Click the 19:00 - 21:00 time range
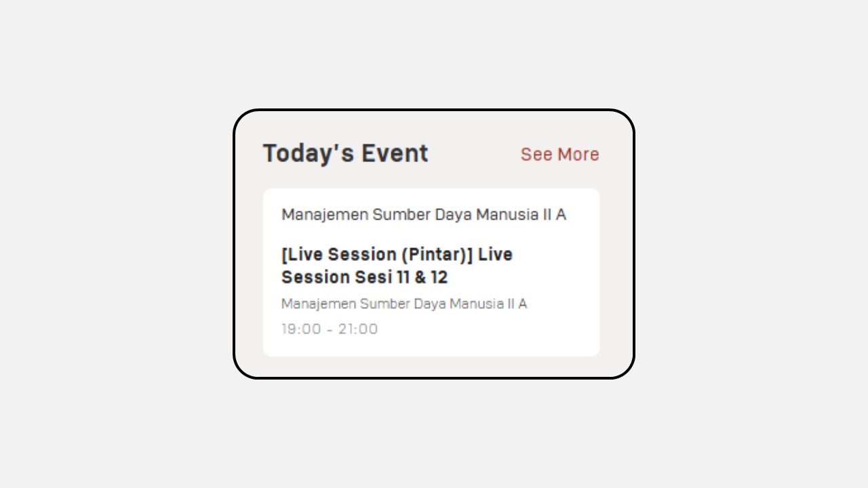The height and width of the screenshot is (488, 868). point(330,329)
